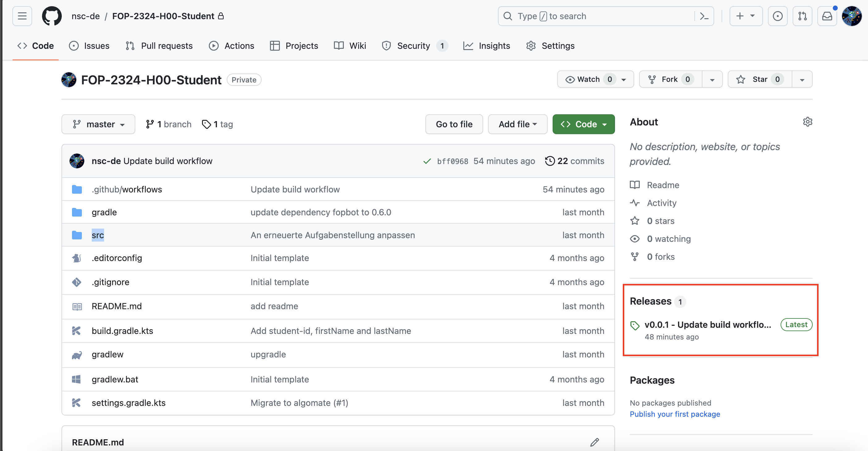Open the command palette icon

pyautogui.click(x=704, y=16)
